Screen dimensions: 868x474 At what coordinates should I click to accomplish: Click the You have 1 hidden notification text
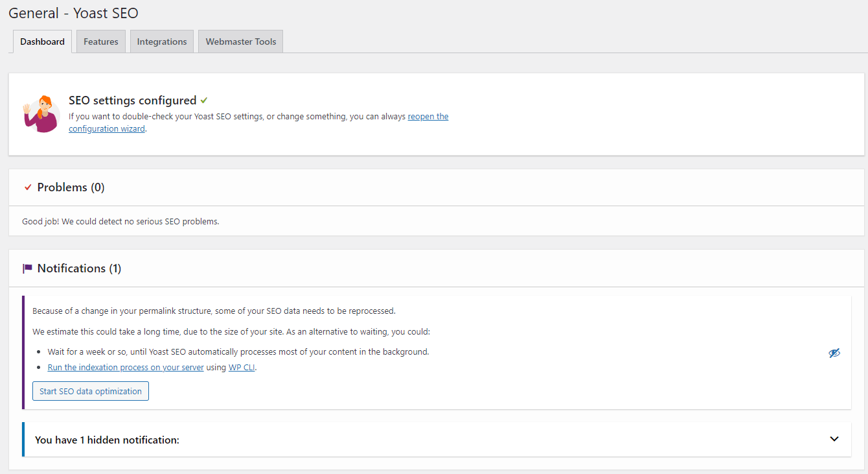click(107, 440)
